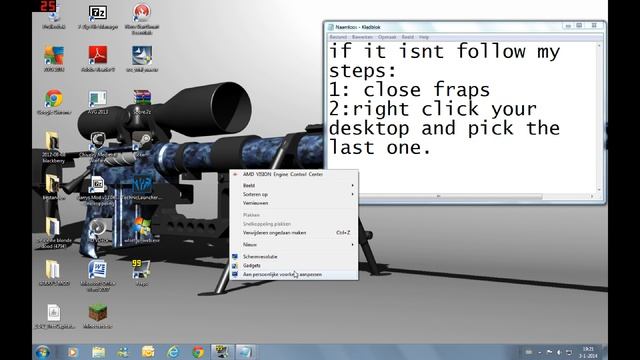Select Vernieuwen in the context menu
The height and width of the screenshot is (360, 640).
[294, 203]
